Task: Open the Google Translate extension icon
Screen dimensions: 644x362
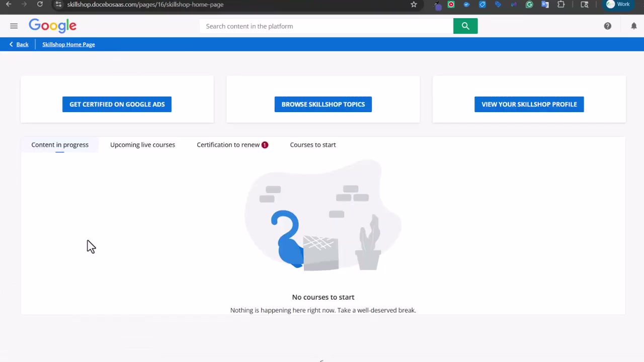Action: (545, 5)
